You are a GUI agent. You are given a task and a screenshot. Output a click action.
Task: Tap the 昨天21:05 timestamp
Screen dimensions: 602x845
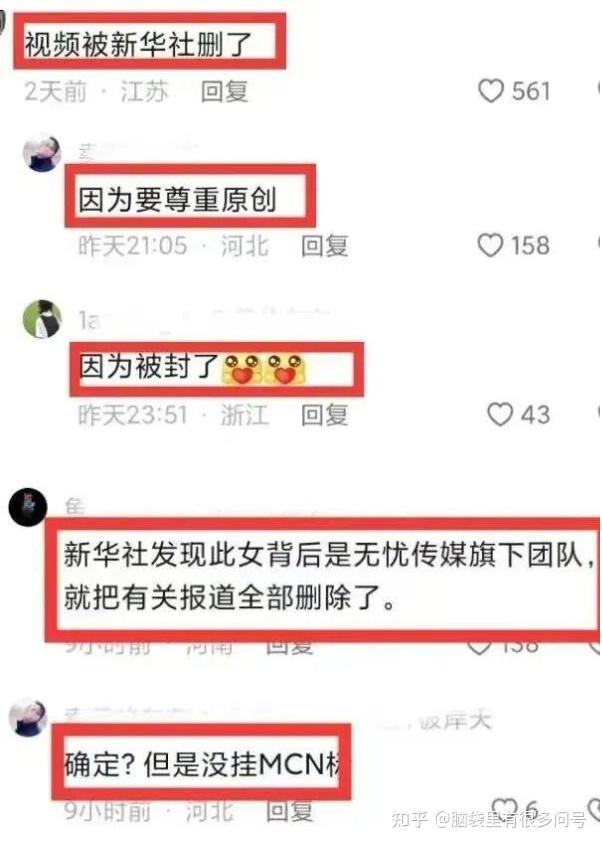(x=133, y=246)
